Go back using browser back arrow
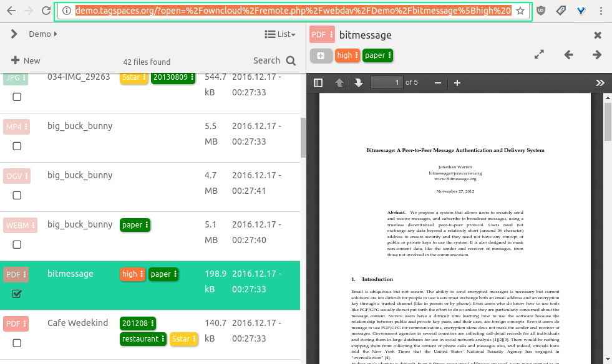612x364 pixels. tap(11, 11)
